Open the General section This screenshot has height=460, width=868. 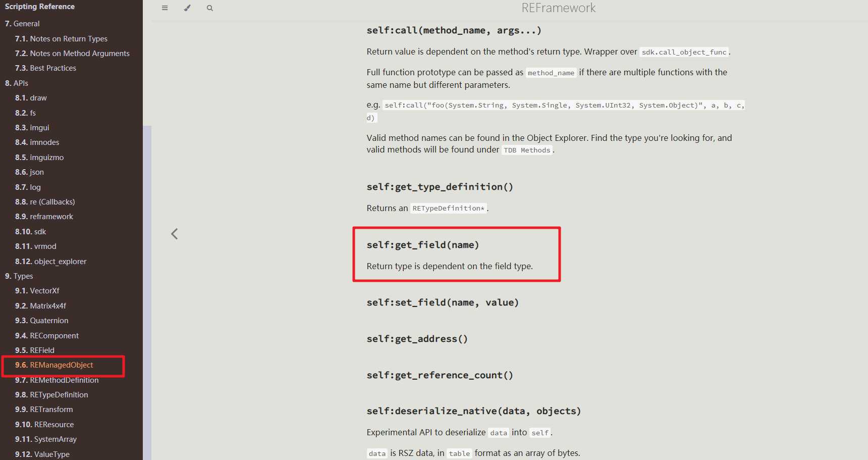[26, 24]
